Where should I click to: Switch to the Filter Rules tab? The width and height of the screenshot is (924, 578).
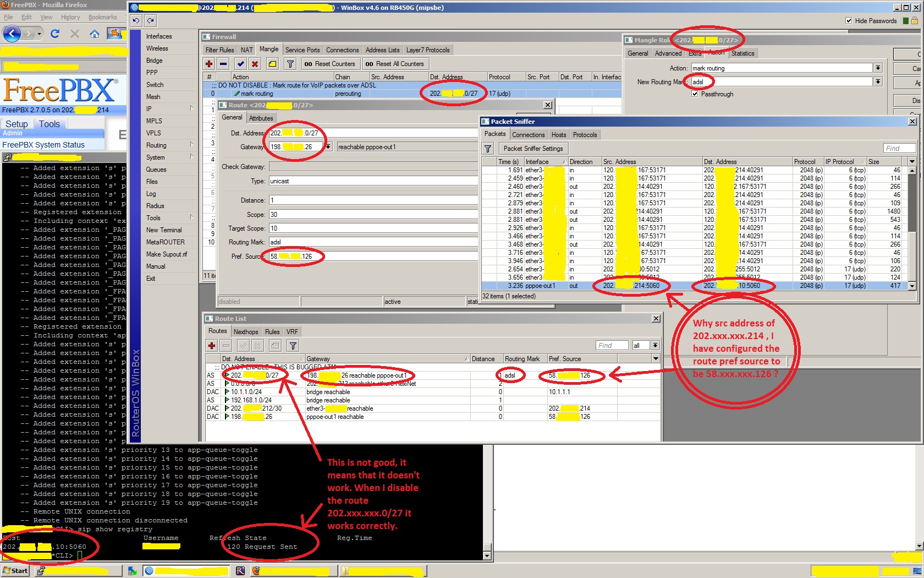(x=219, y=50)
